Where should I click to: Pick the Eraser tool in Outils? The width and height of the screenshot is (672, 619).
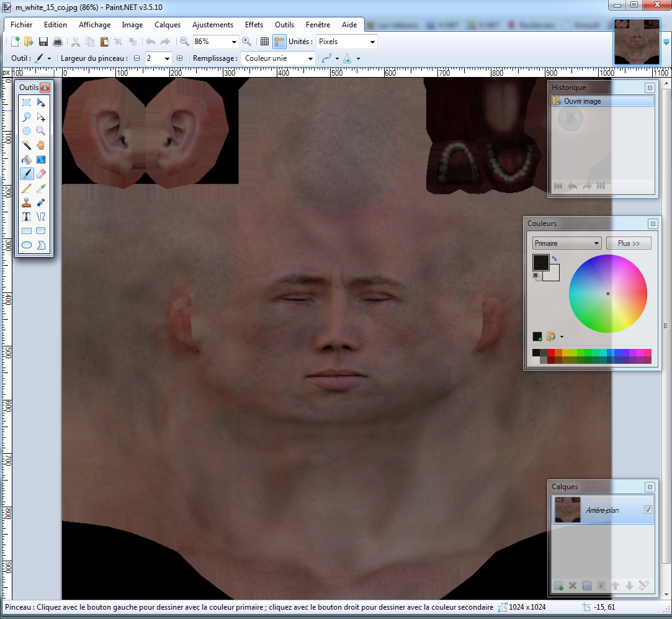pyautogui.click(x=41, y=174)
